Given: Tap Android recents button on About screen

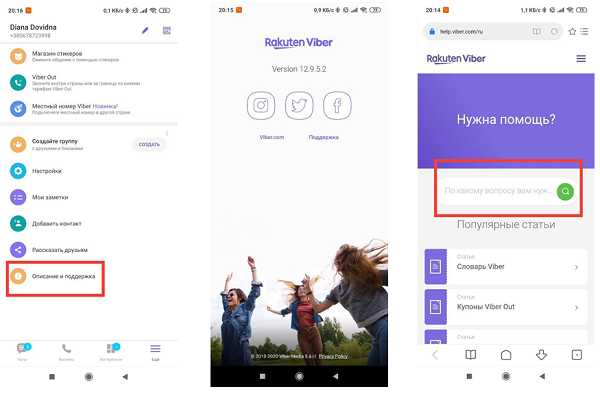Looking at the screenshot, I should tap(262, 376).
